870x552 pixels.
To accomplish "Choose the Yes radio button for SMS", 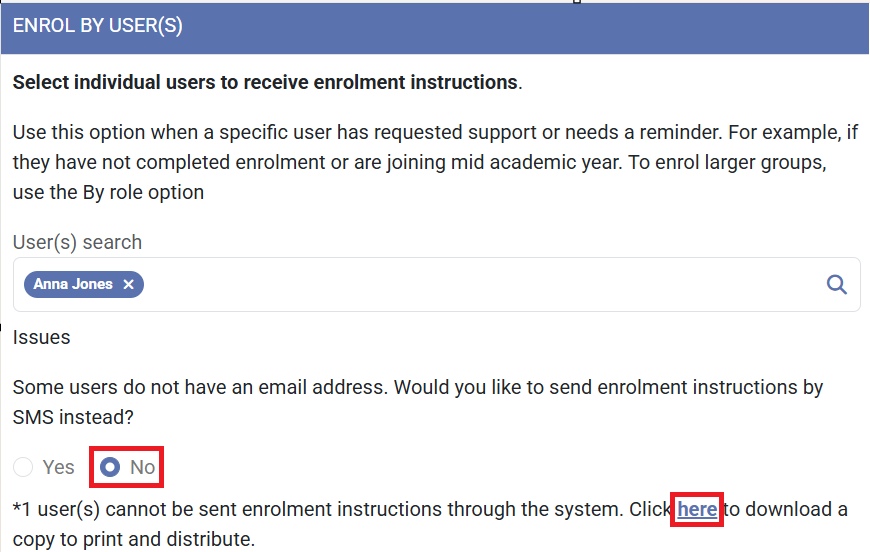I will click(23, 467).
